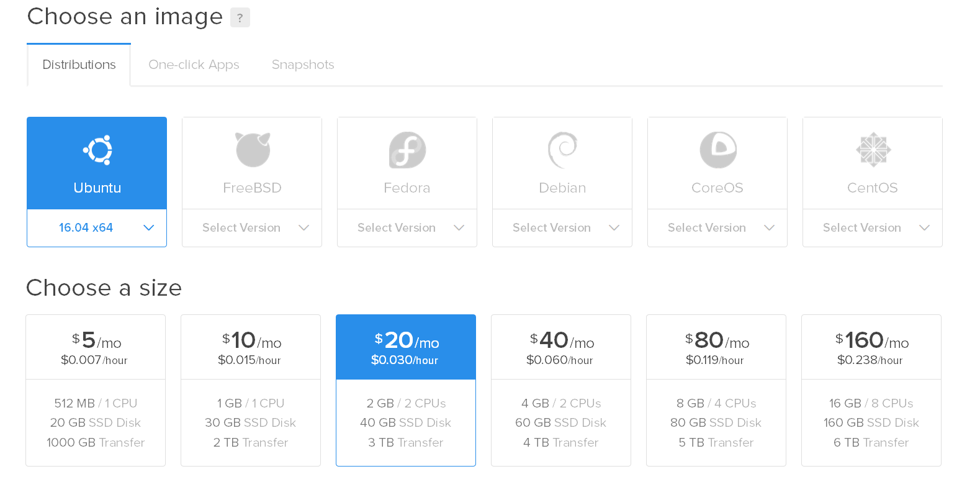The image size is (980, 492).
Task: Pick the $40/mo size option
Action: pos(561,389)
